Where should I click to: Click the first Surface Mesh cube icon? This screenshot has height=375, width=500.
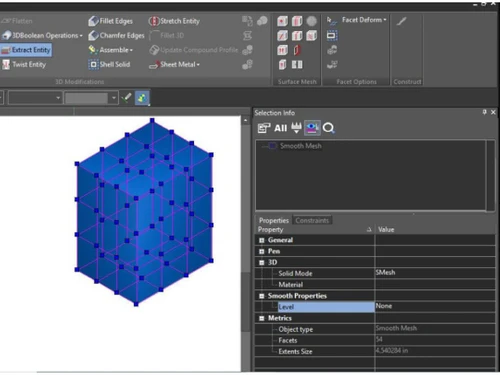point(282,21)
